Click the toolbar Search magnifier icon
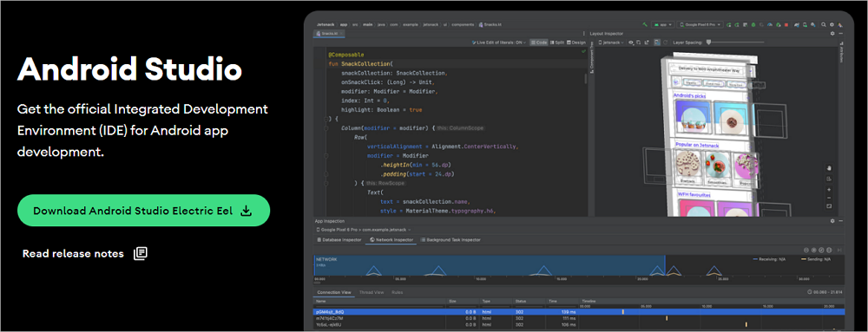 point(823,25)
